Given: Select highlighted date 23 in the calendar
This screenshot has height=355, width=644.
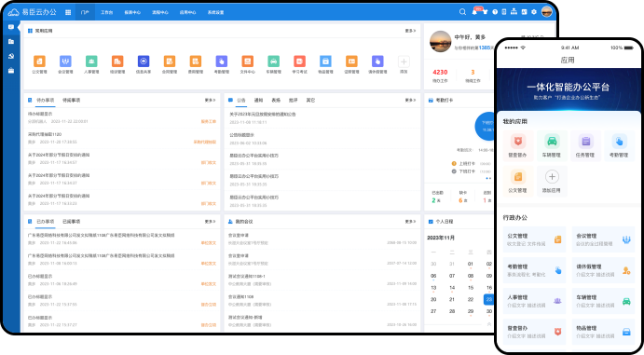Looking at the screenshot, I should click(x=488, y=299).
